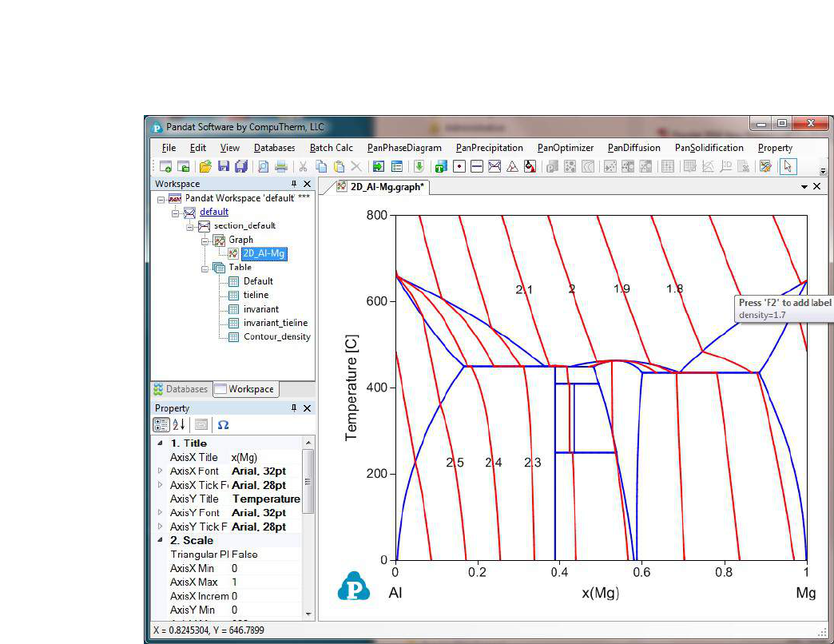
Task: Copy selection using the toolbar Copy icon
Action: point(320,166)
